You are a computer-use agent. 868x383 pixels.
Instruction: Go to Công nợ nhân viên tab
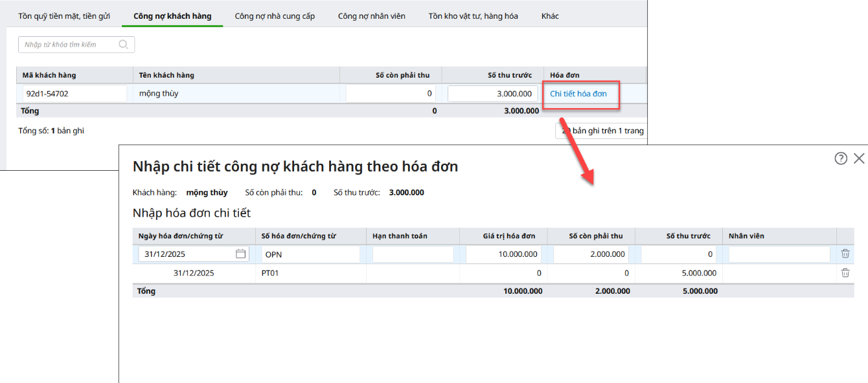click(371, 16)
